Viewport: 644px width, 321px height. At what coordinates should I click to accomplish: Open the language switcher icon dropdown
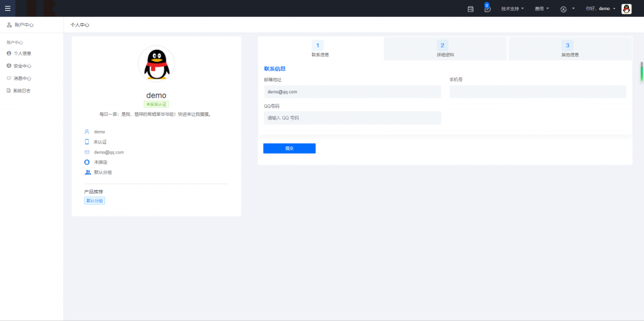567,9
